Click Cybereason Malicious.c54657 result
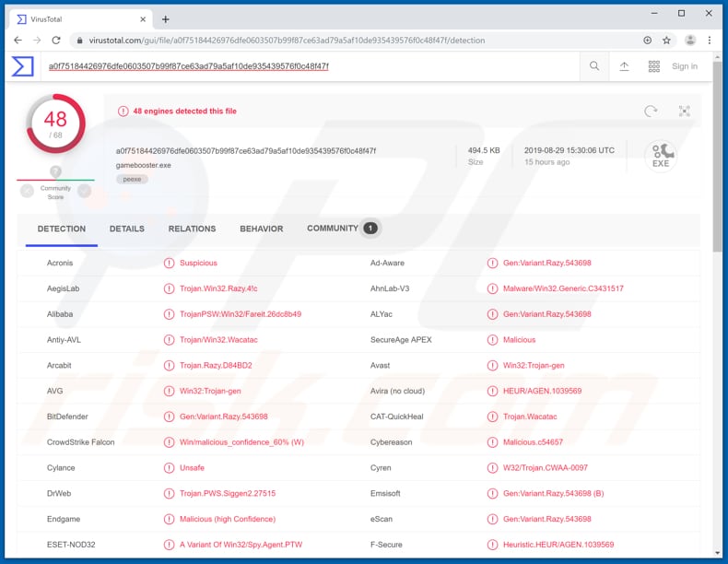This screenshot has height=564, width=728. coord(533,442)
